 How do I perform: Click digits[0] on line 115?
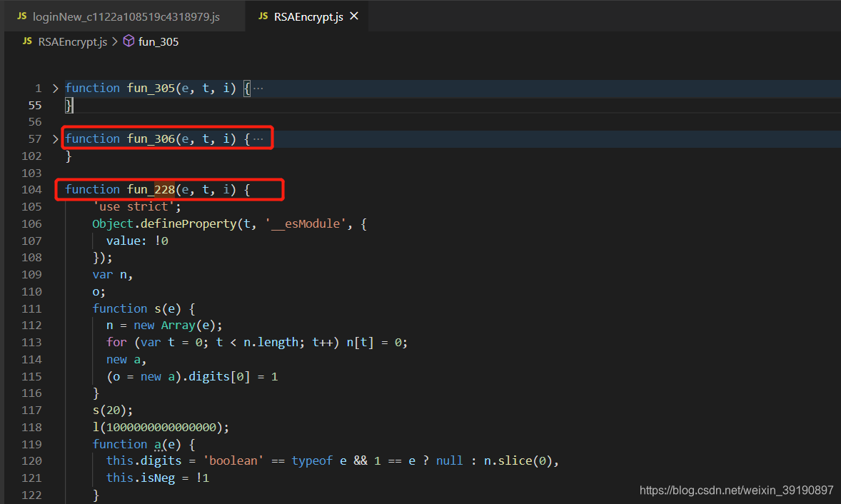pos(219,376)
